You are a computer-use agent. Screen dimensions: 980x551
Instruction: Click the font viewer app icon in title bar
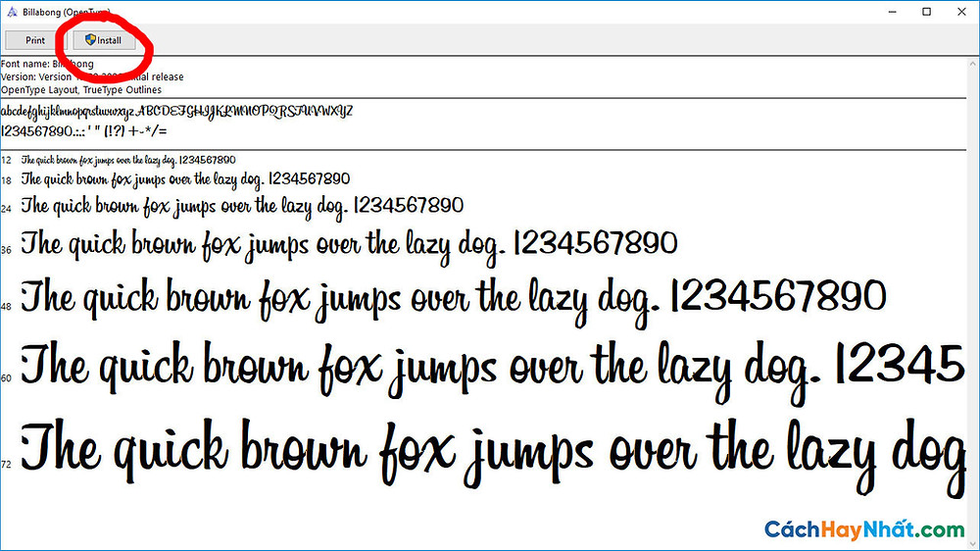pyautogui.click(x=12, y=12)
